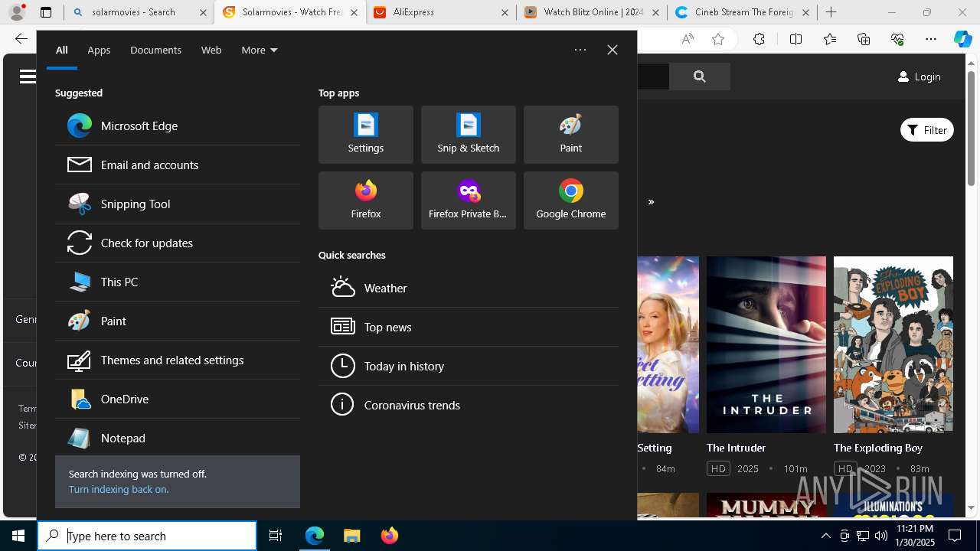This screenshot has height=551, width=980.
Task: Run the Weather quick search
Action: [x=469, y=288]
